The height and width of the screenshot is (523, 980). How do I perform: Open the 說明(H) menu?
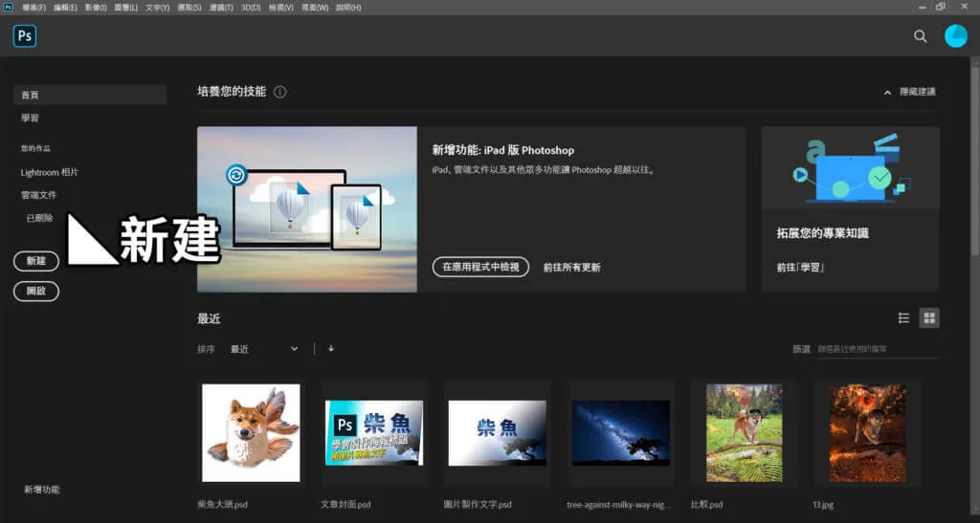348,8
